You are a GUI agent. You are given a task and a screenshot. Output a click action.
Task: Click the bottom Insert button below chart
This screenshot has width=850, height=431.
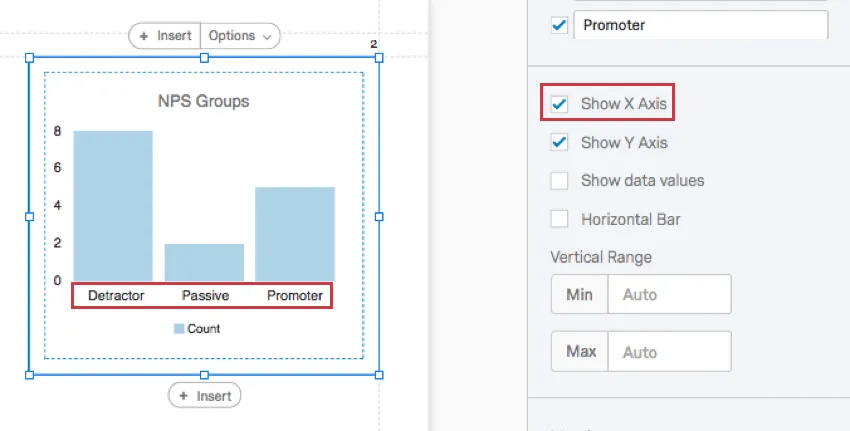[x=204, y=396]
